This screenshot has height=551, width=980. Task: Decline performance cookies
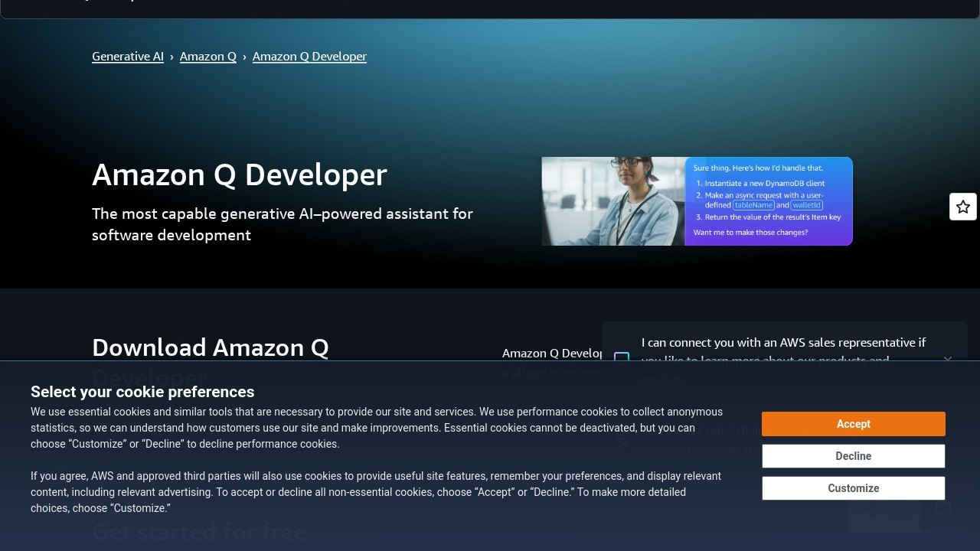pyautogui.click(x=853, y=456)
